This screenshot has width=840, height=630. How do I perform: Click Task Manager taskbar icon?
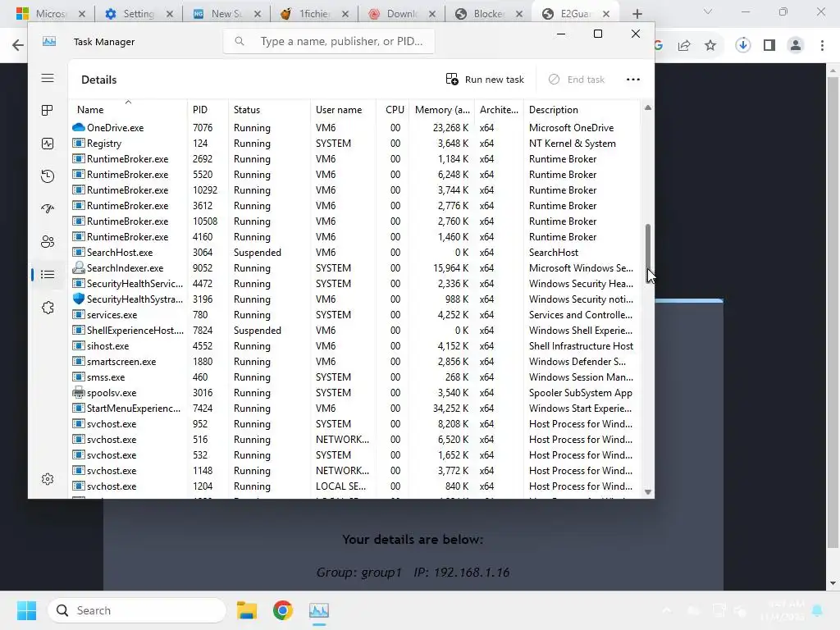tap(319, 610)
